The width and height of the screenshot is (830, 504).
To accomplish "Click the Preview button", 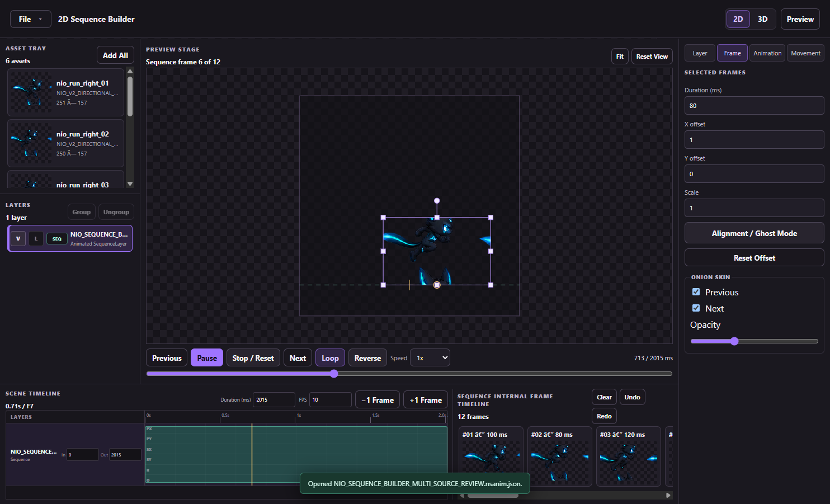I will coord(800,19).
